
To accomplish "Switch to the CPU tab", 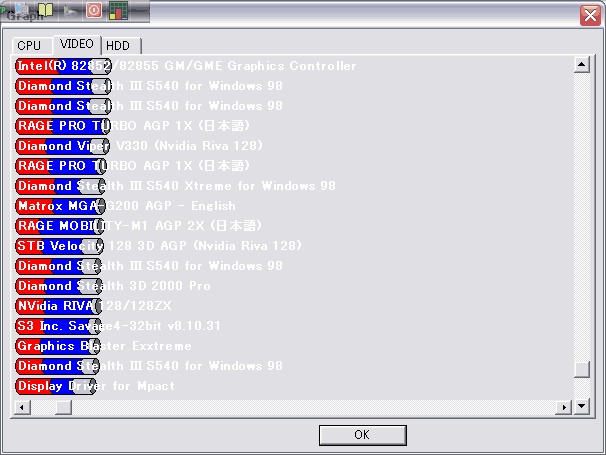I will click(x=32, y=46).
